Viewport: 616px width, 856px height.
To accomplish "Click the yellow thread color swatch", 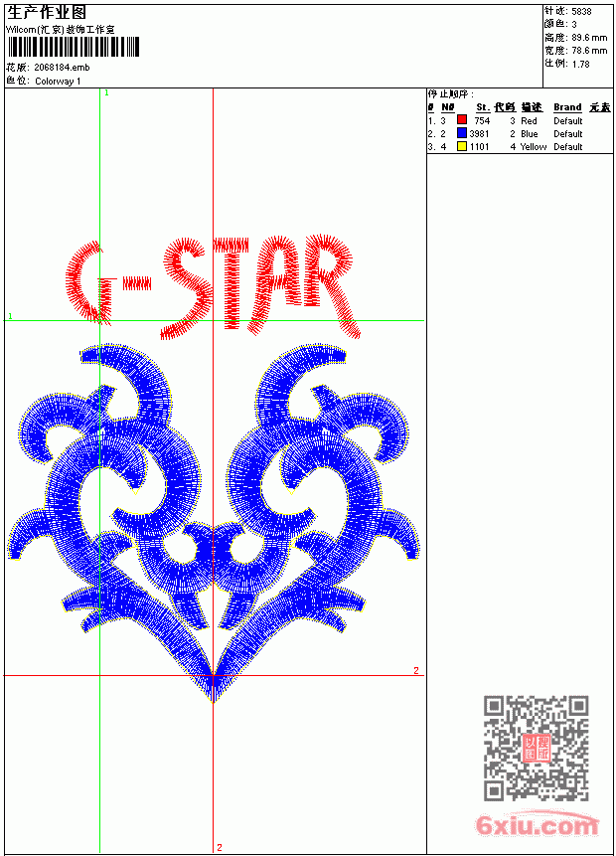I will [462, 146].
